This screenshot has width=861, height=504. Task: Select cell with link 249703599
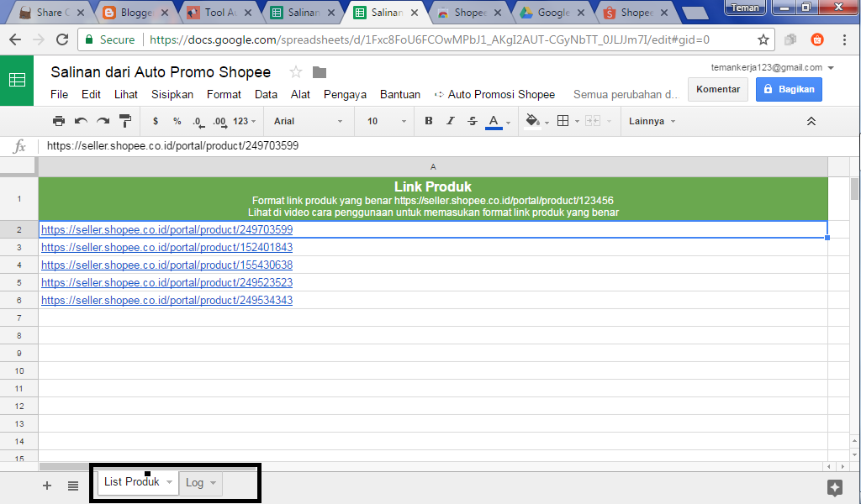coord(433,230)
